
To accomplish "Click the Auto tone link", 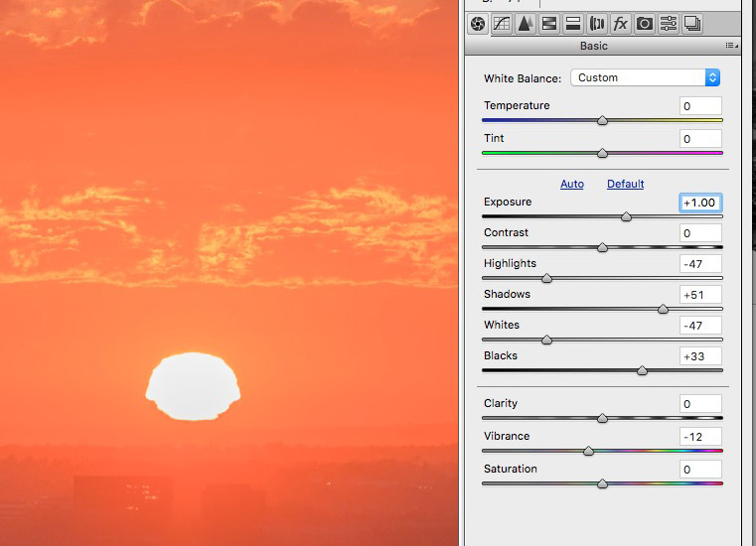I will point(572,184).
